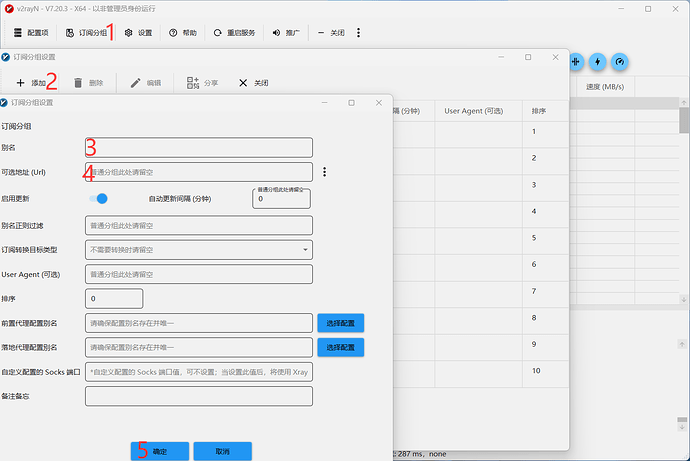Screen dimensions: 690x461
Task: Focus the 别名正则过滤 input field
Action: 199,226
